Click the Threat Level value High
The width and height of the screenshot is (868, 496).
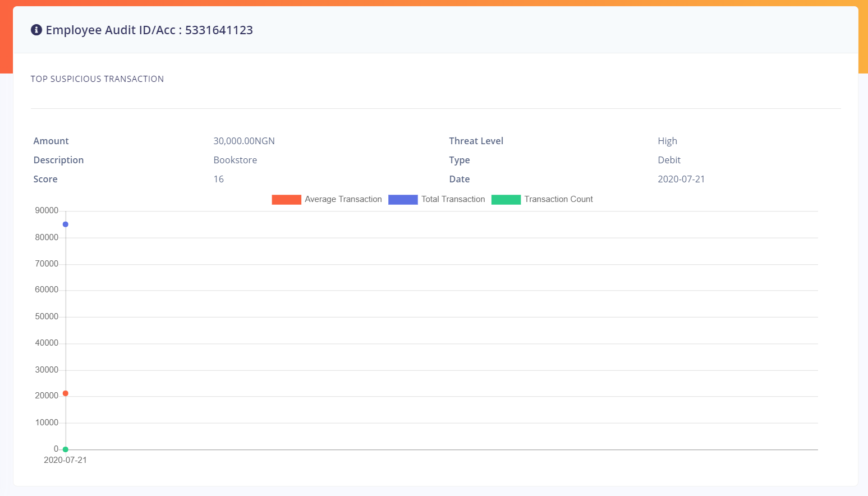tap(667, 141)
